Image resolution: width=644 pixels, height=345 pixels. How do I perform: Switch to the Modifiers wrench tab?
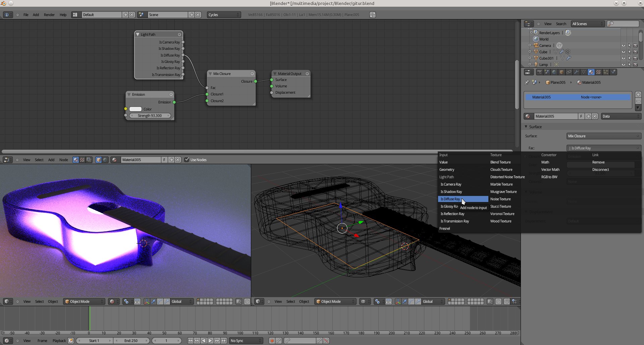pos(576,72)
